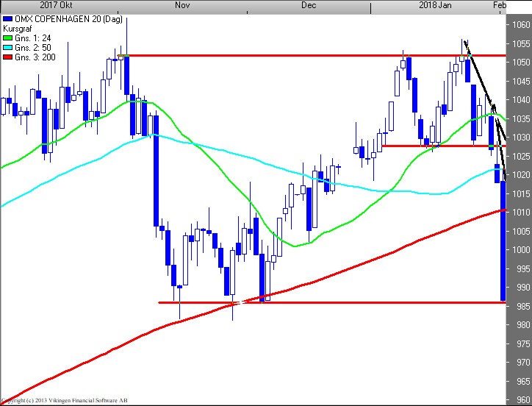The image size is (532, 406).
Task: Select the lower red support line near 986
Action: pyautogui.click(x=331, y=302)
